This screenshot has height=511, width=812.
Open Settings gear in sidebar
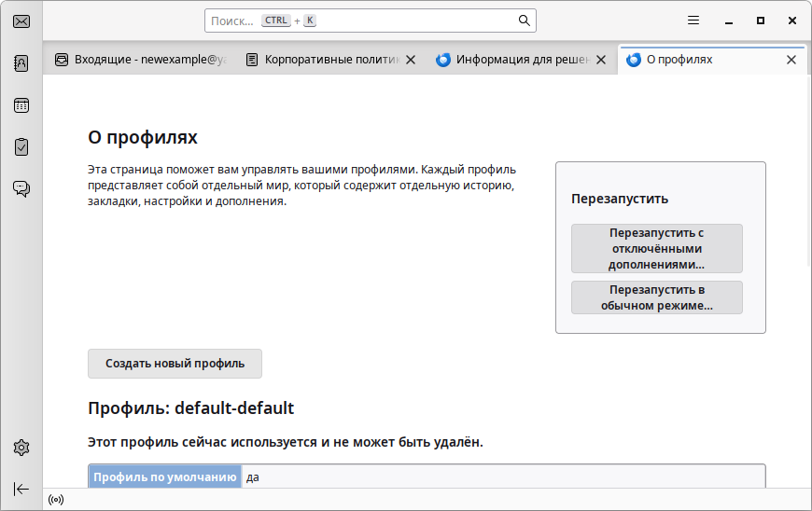21,448
